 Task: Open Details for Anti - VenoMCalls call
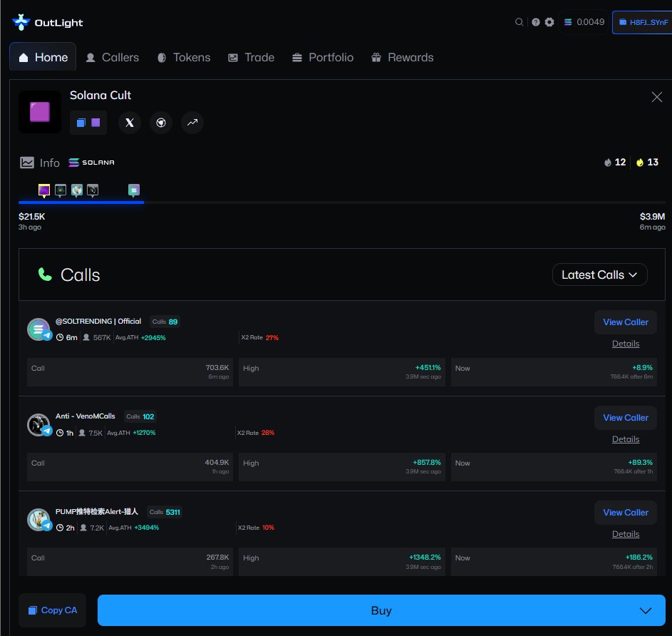tap(625, 439)
